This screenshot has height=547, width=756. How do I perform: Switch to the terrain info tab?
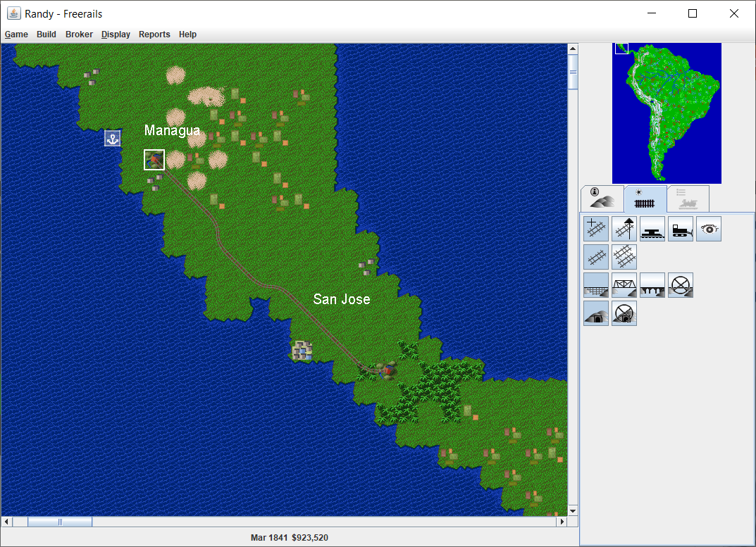602,199
